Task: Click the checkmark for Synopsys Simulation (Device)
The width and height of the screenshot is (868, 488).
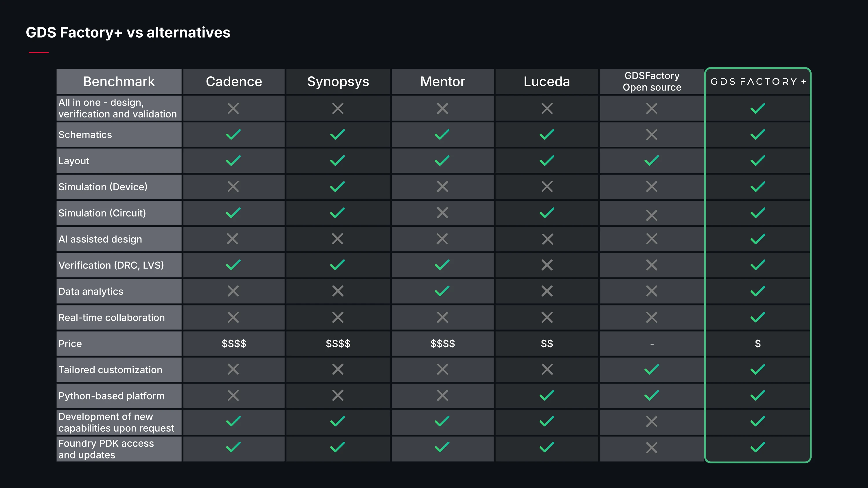Action: [x=337, y=187]
